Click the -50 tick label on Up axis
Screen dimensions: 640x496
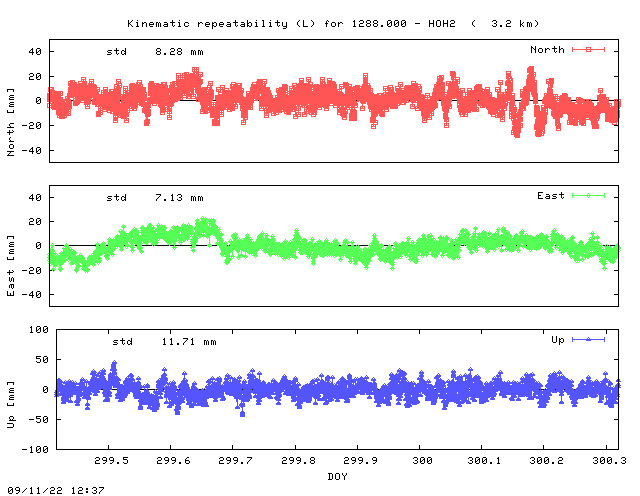[x=39, y=420]
